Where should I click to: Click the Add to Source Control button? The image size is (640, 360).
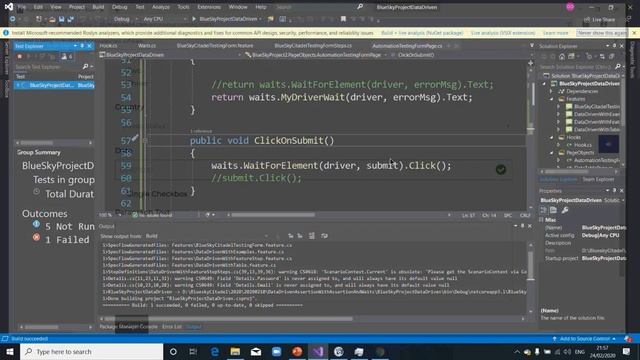584,339
